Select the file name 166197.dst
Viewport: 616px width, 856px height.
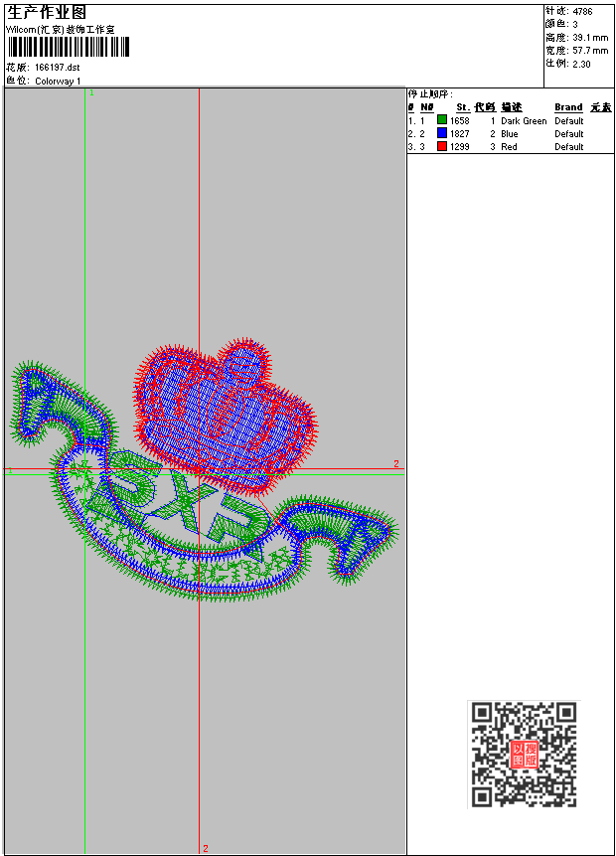tap(58, 68)
